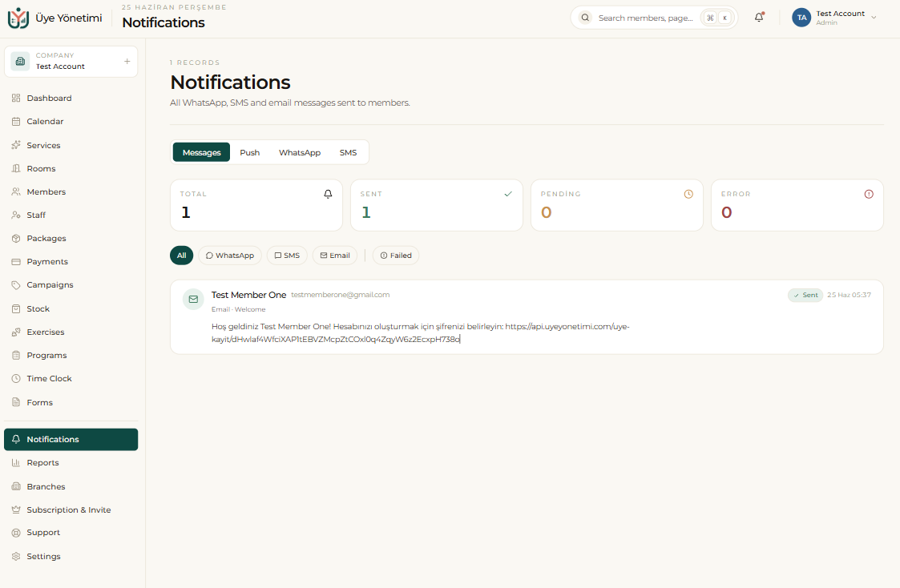Select the All filter chip

tap(181, 256)
